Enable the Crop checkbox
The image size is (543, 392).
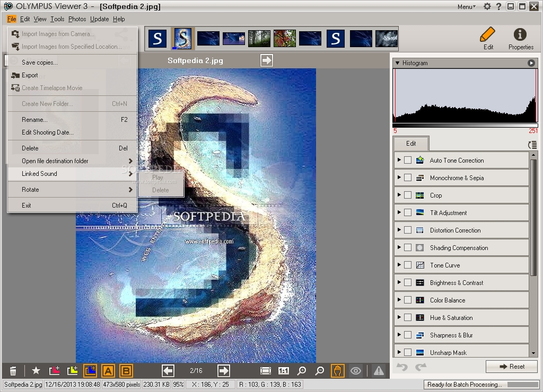tap(408, 195)
